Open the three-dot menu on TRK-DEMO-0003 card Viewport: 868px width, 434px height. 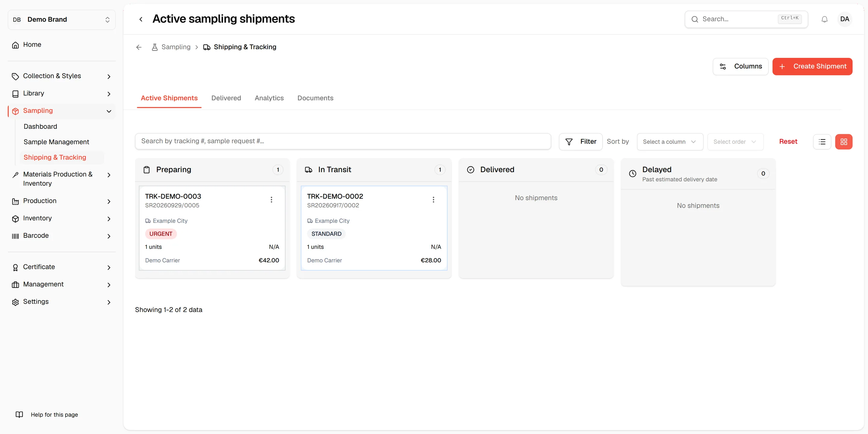point(271,200)
